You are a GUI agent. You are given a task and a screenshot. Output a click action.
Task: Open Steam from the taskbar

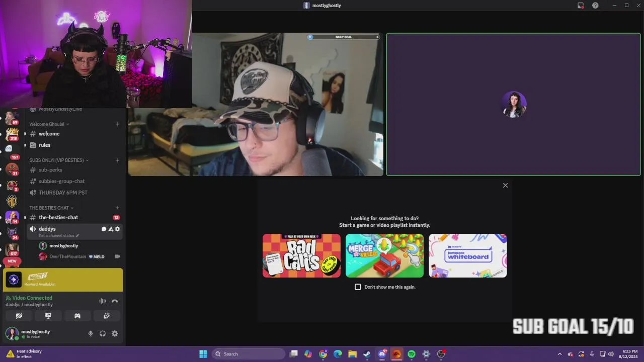point(367,354)
